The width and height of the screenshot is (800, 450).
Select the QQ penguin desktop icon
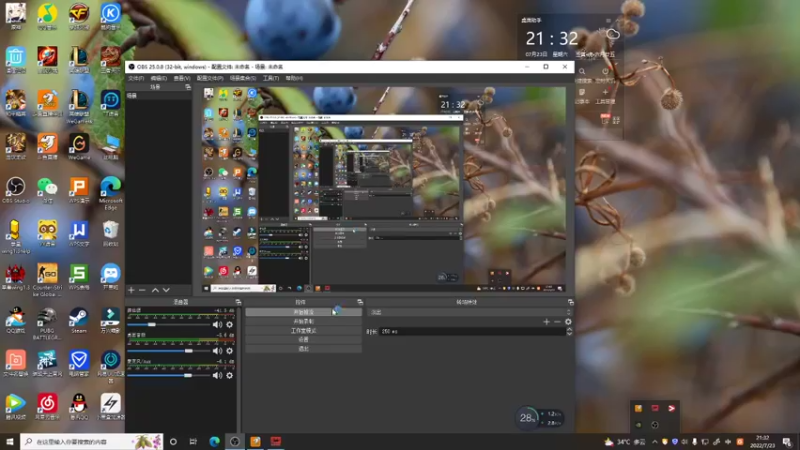click(x=79, y=407)
